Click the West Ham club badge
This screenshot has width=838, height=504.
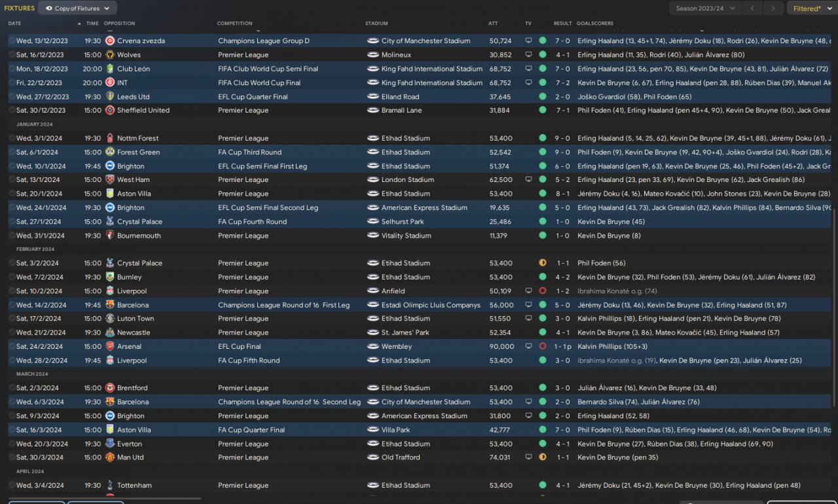coord(110,180)
